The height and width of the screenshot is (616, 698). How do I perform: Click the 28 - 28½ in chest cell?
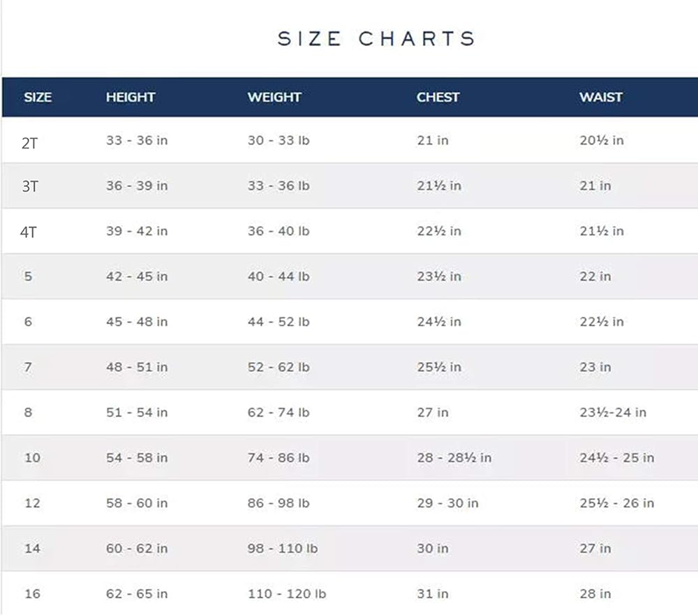pos(454,458)
